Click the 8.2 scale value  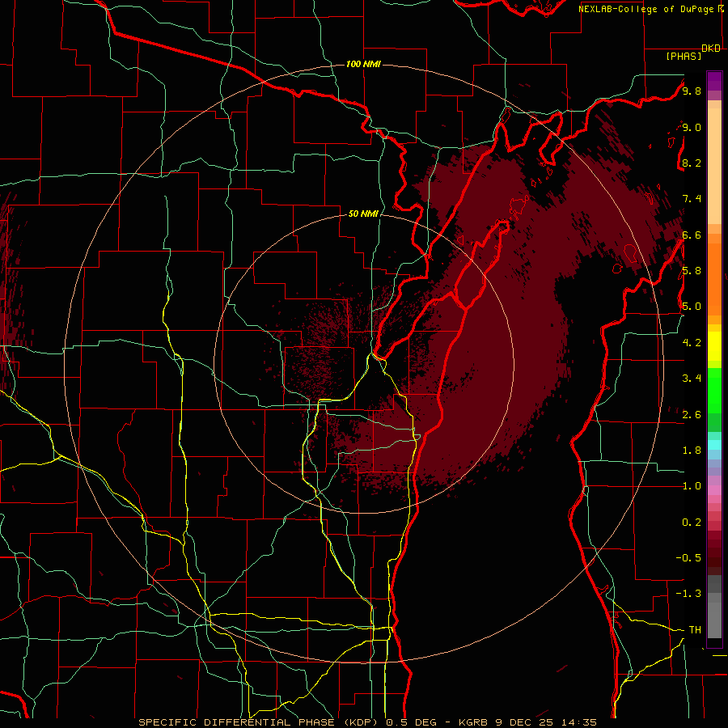[x=692, y=163]
